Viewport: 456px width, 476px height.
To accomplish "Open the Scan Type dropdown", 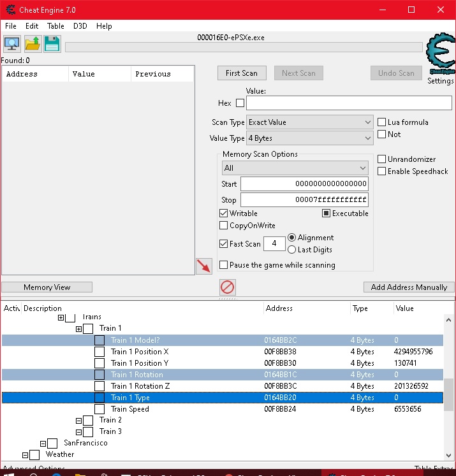I will (310, 122).
